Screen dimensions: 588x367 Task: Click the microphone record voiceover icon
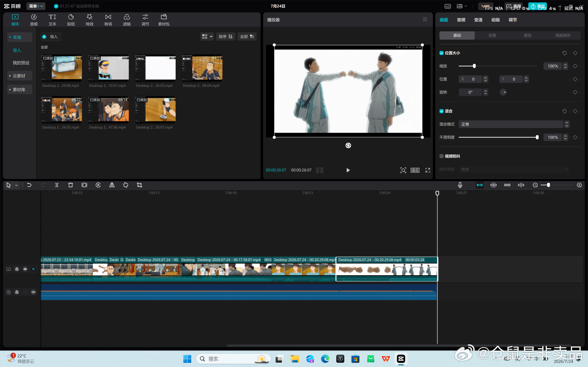click(460, 185)
